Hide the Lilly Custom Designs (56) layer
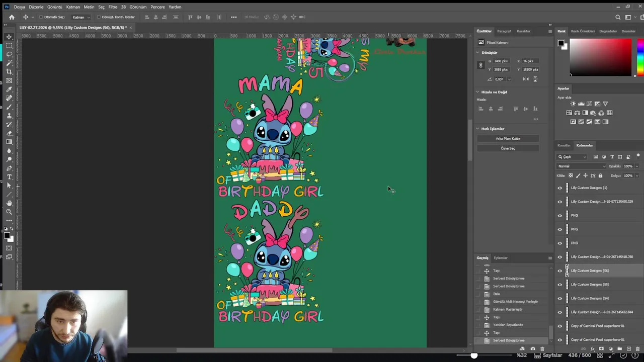The image size is (644, 362). click(560, 270)
